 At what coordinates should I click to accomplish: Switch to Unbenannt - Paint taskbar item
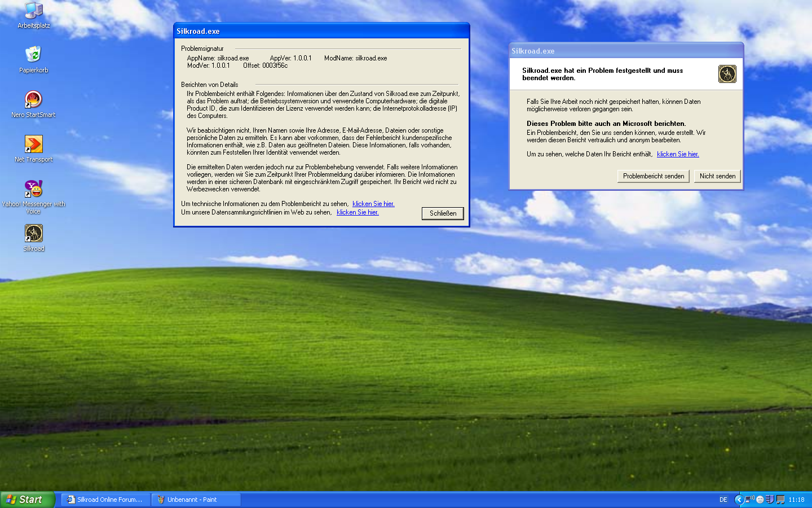(195, 500)
